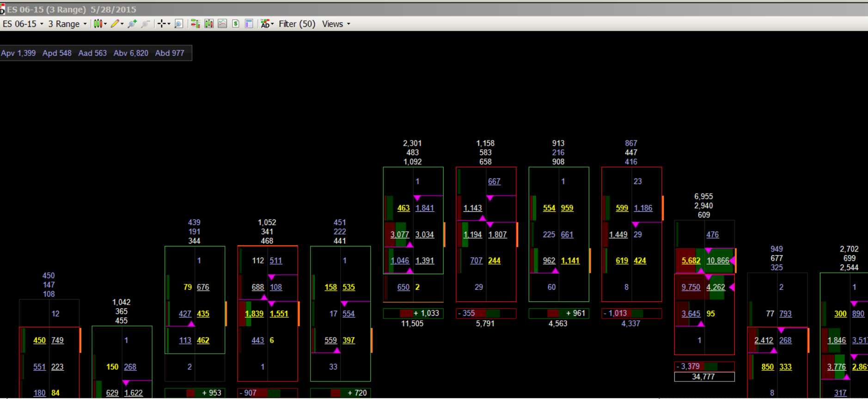868x399 pixels.
Task: Click the + 720 delta box
Action: [x=340, y=393]
